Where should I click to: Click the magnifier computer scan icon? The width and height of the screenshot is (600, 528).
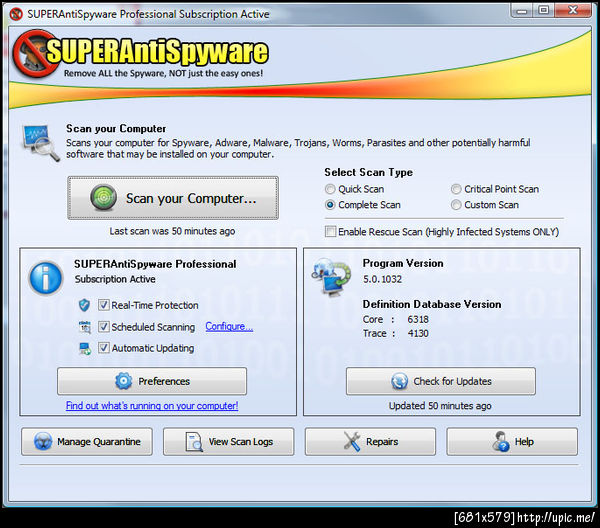40,143
